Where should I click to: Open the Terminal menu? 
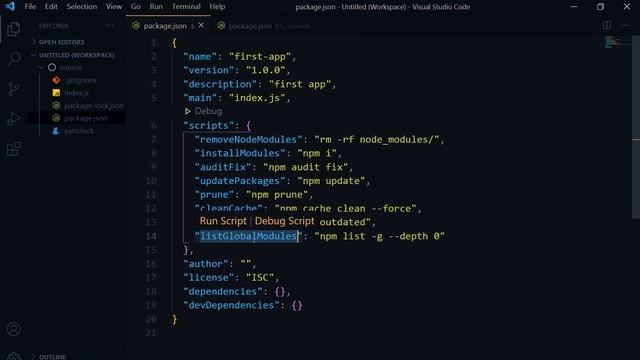(x=186, y=7)
